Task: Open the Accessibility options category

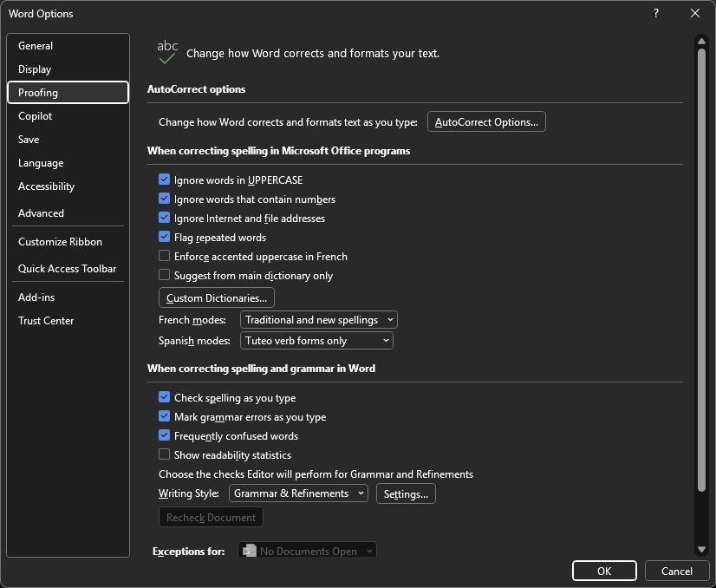Action: coord(68,186)
